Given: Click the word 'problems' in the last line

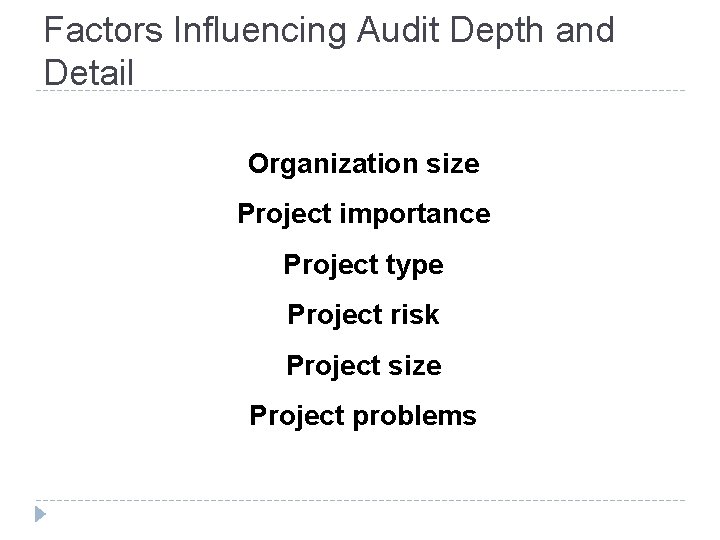Looking at the screenshot, I should [x=415, y=417].
